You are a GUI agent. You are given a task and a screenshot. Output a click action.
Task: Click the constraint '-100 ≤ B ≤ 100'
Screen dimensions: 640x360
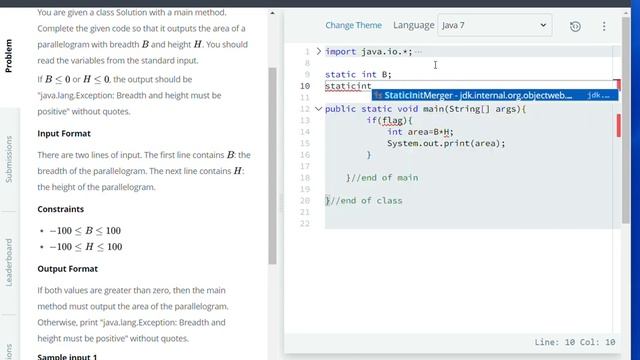85,231
